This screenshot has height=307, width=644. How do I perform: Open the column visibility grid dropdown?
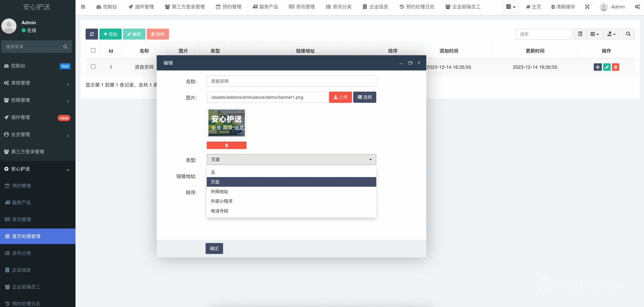[x=594, y=34]
